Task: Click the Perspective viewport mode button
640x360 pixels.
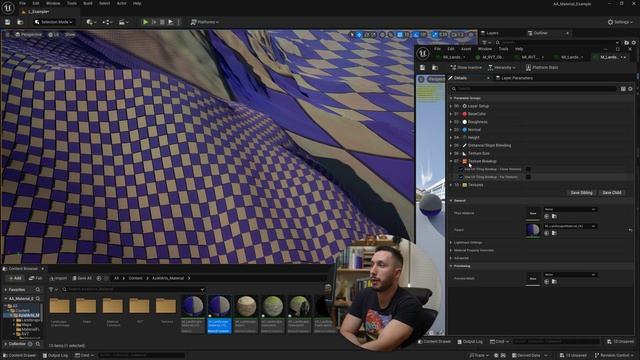Action: click(x=28, y=35)
